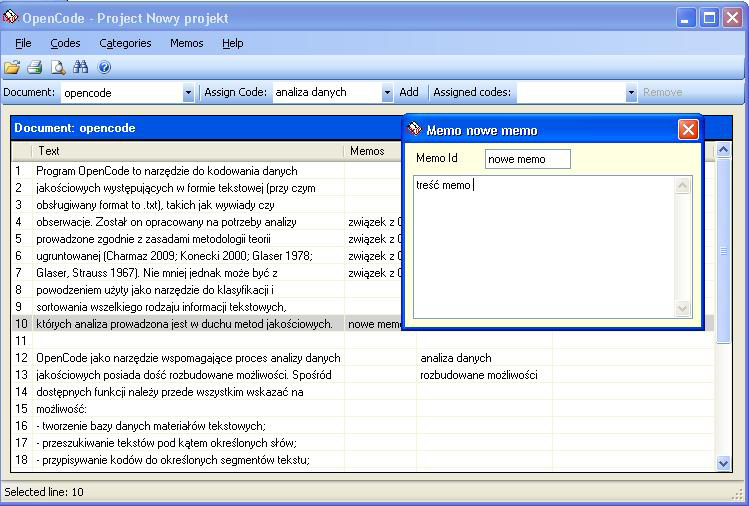Image resolution: width=749 pixels, height=506 pixels.
Task: Click the Selected line: 10 status bar text
Action: click(44, 492)
